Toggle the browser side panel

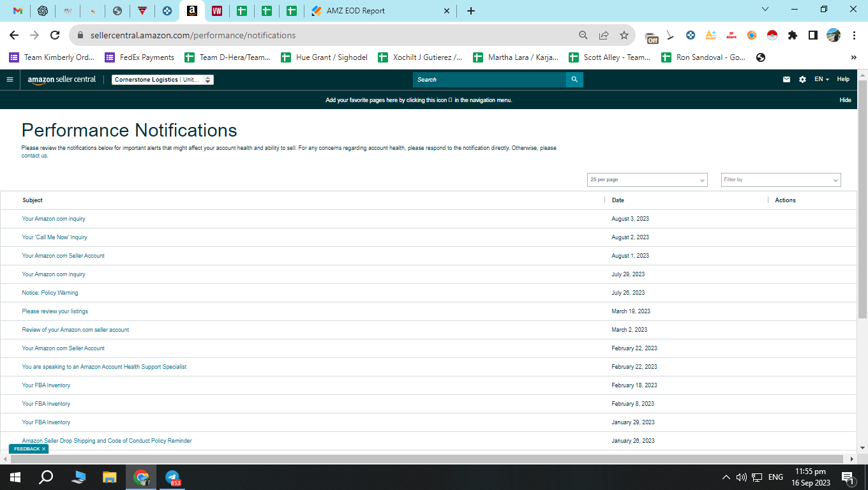point(812,35)
